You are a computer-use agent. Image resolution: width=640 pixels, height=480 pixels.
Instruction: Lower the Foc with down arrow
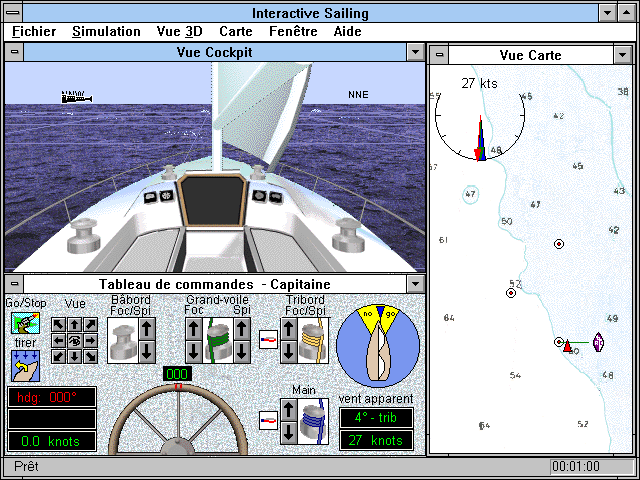(x=194, y=352)
